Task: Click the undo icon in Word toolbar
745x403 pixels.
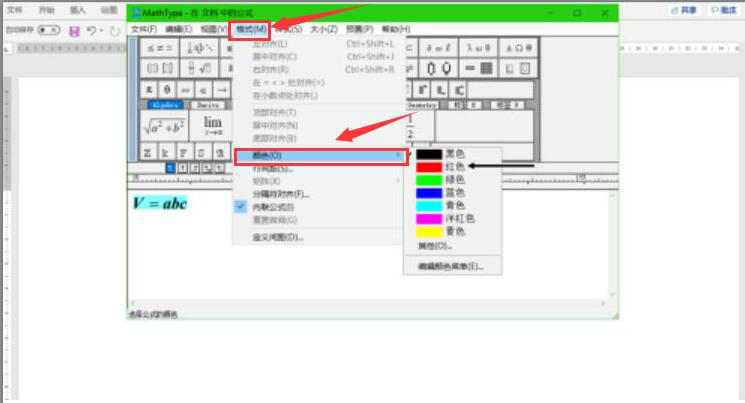Action: pyautogui.click(x=91, y=31)
